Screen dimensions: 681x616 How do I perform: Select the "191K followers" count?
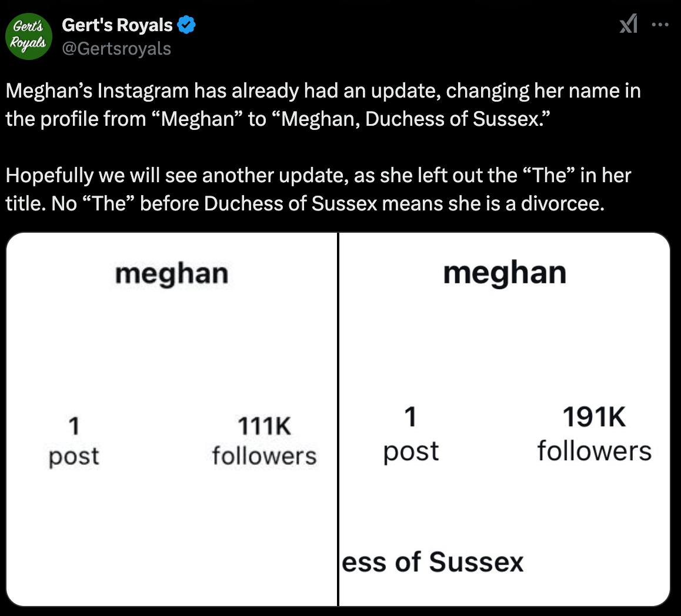pos(594,435)
